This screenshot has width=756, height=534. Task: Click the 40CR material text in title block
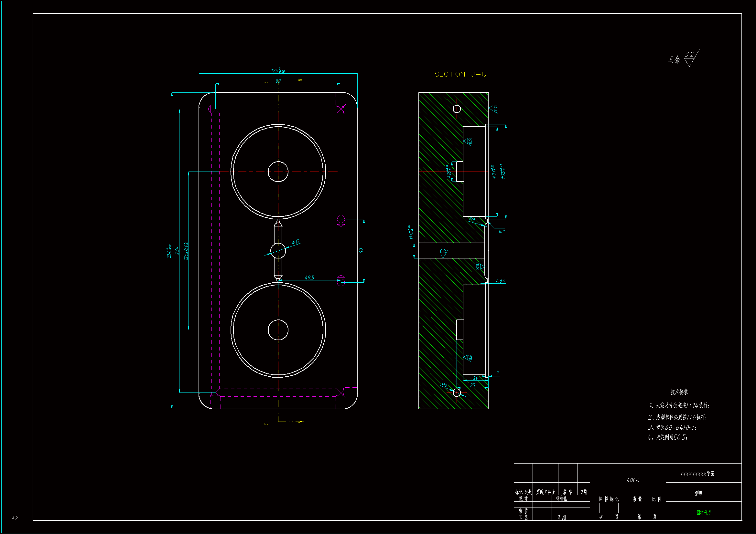633,480
